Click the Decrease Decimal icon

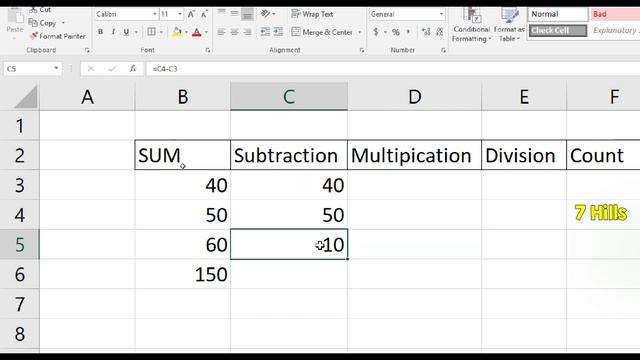[439, 32]
